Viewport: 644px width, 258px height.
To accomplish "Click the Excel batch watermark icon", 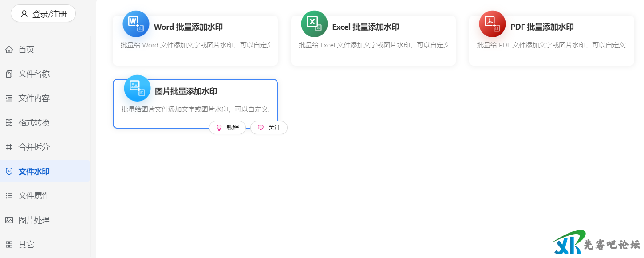I will (x=314, y=24).
